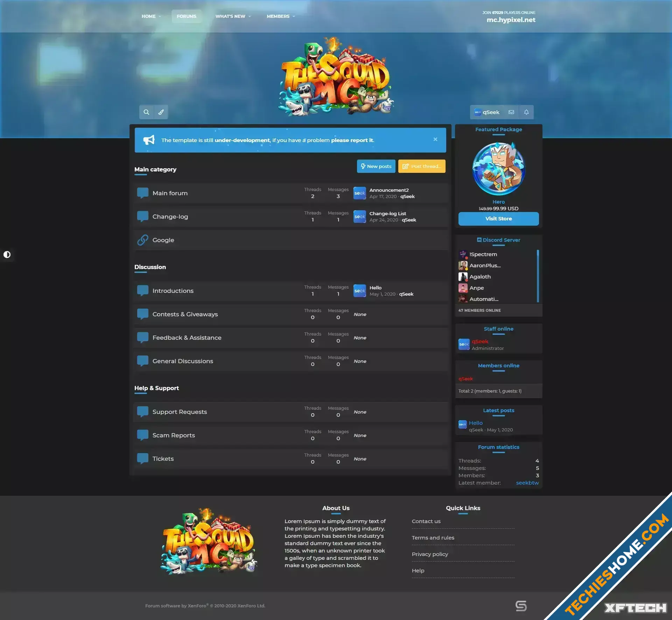The height and width of the screenshot is (620, 672).
Task: Click the Hero package image
Action: (x=499, y=169)
